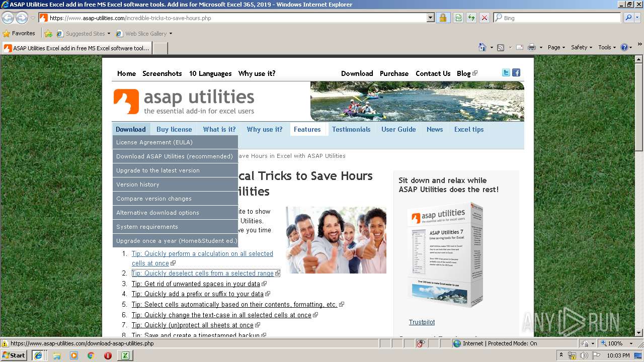The width and height of the screenshot is (644, 362).
Task: Click Internet Explorer taskbar icon
Action: click(38, 355)
